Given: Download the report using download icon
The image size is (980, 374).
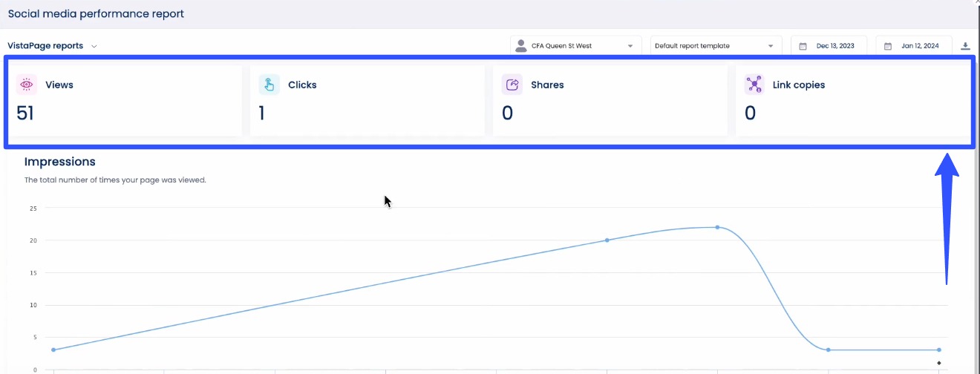Looking at the screenshot, I should tap(966, 46).
